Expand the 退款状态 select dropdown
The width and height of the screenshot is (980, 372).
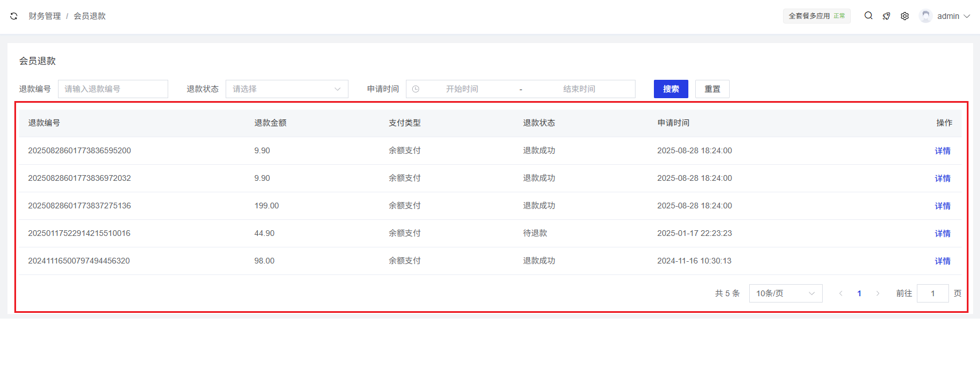(x=286, y=89)
